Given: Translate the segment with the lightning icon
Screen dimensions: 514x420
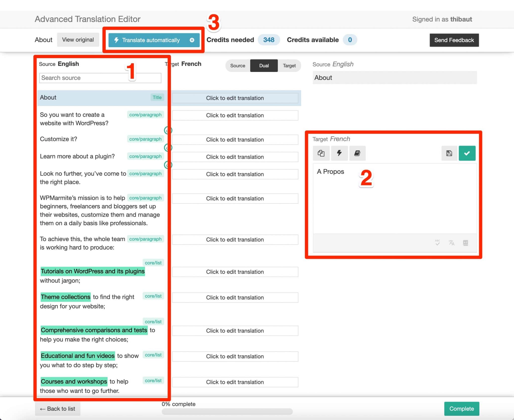Looking at the screenshot, I should [x=339, y=153].
